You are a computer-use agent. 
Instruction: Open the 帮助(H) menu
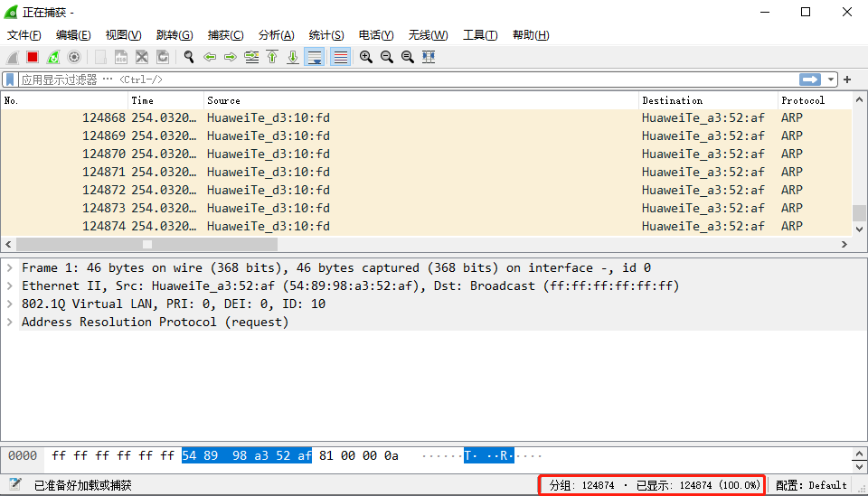click(x=531, y=35)
